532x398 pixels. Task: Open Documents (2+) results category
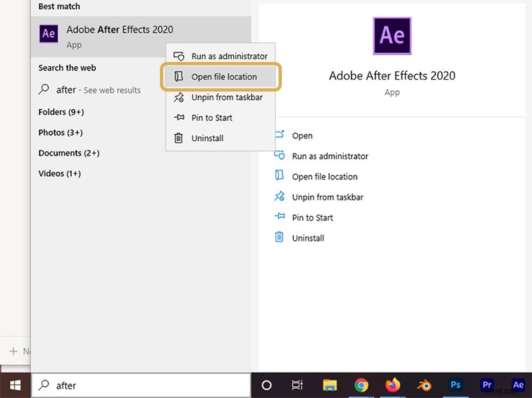69,153
